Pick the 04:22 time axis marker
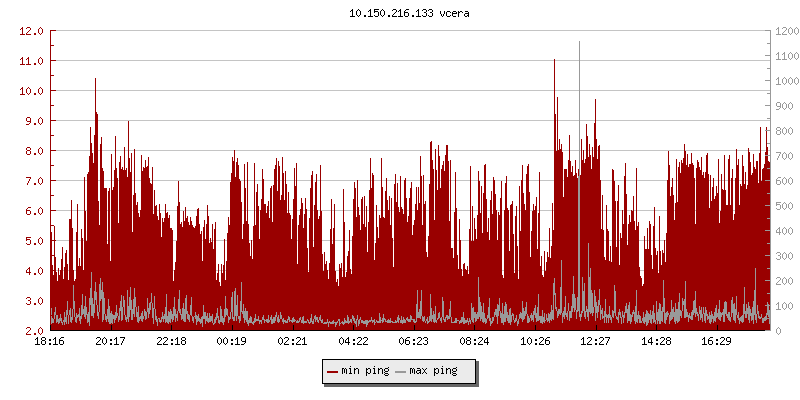This screenshot has width=800, height=400. tap(353, 341)
